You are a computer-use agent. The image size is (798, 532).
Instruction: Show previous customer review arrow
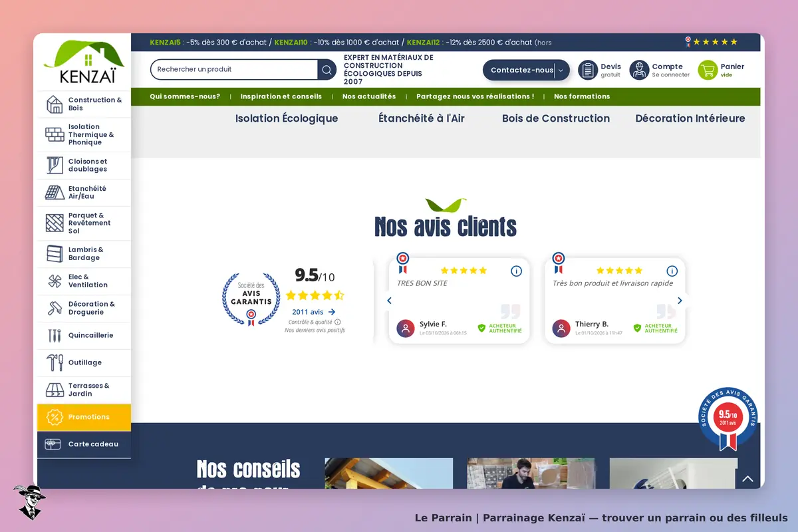[390, 301]
